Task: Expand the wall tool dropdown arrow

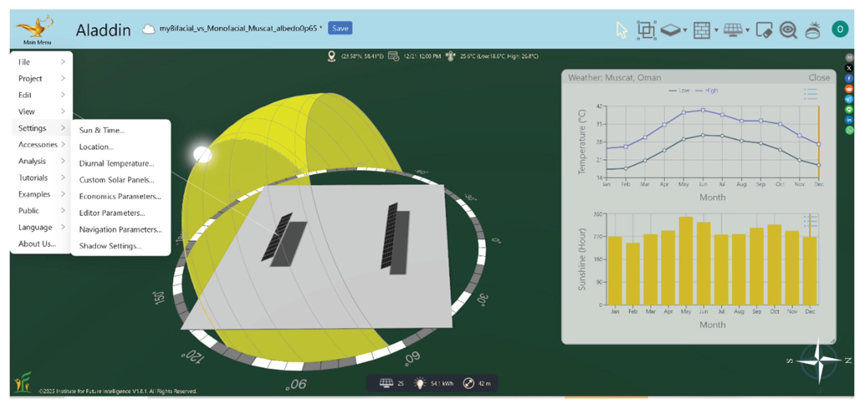Action: click(716, 30)
